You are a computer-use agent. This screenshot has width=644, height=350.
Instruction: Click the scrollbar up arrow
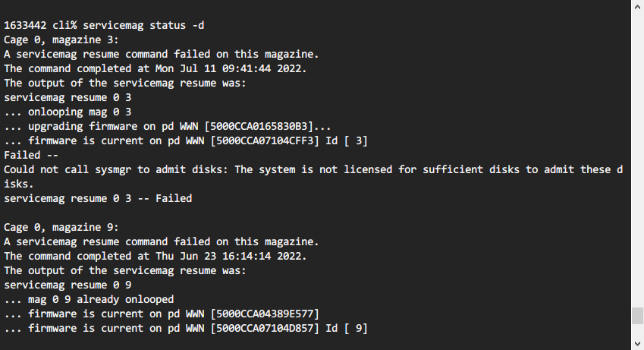[637, 6]
